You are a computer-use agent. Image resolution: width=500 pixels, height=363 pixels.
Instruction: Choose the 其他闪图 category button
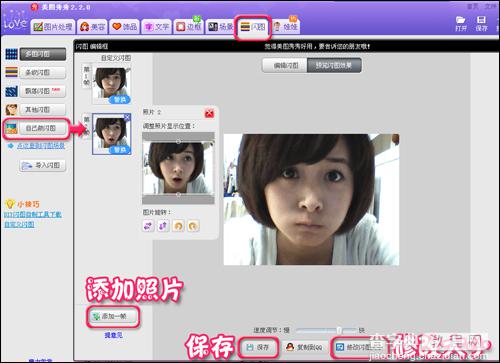[43, 110]
